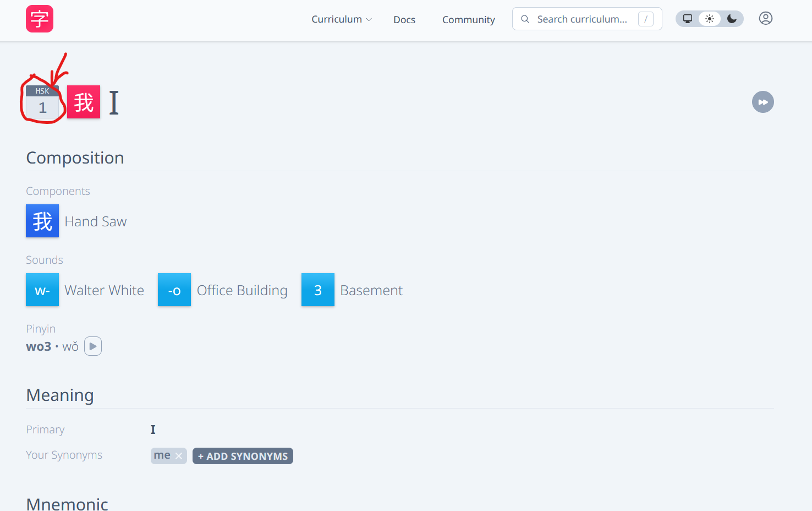Click the tone 3 Basement tile
Image resolution: width=812 pixels, height=511 pixels.
tap(318, 290)
